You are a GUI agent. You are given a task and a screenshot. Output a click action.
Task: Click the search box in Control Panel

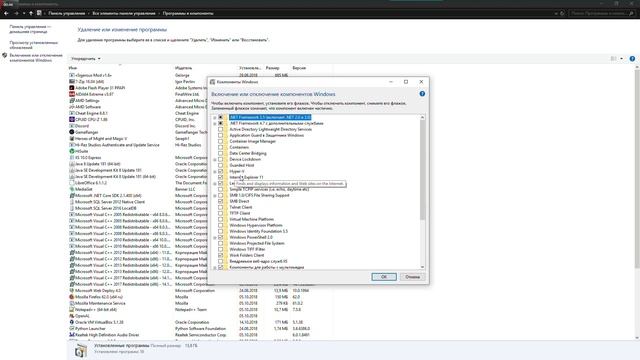tap(602, 13)
